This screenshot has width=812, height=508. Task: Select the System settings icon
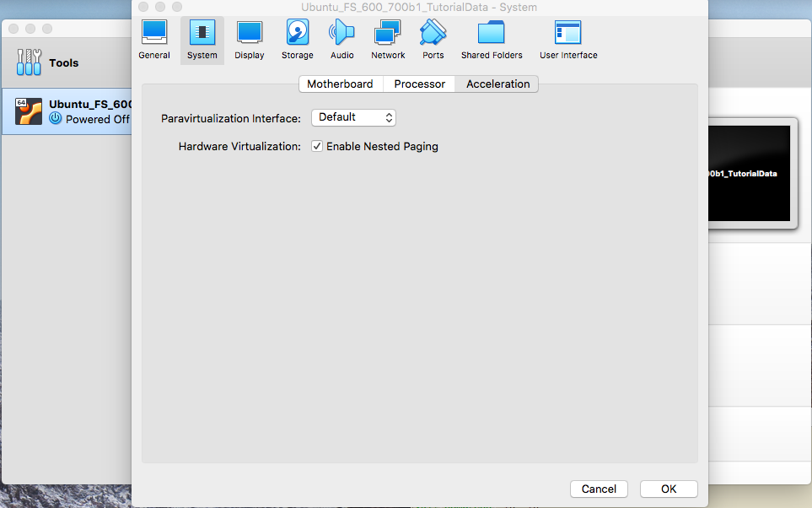point(202,40)
